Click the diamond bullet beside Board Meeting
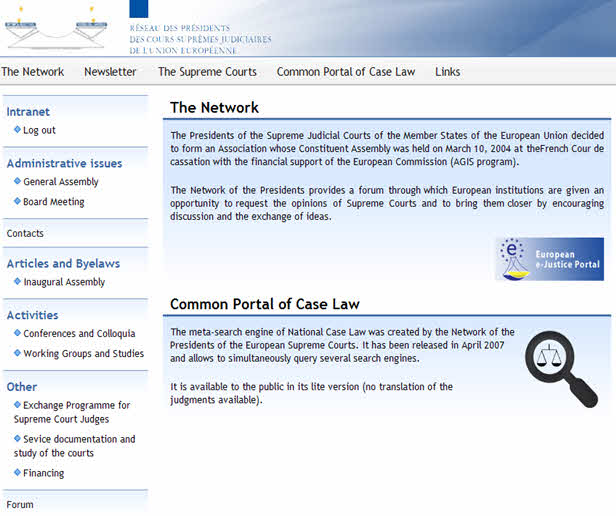Image resolution: width=616 pixels, height=516 pixels. click(x=17, y=201)
